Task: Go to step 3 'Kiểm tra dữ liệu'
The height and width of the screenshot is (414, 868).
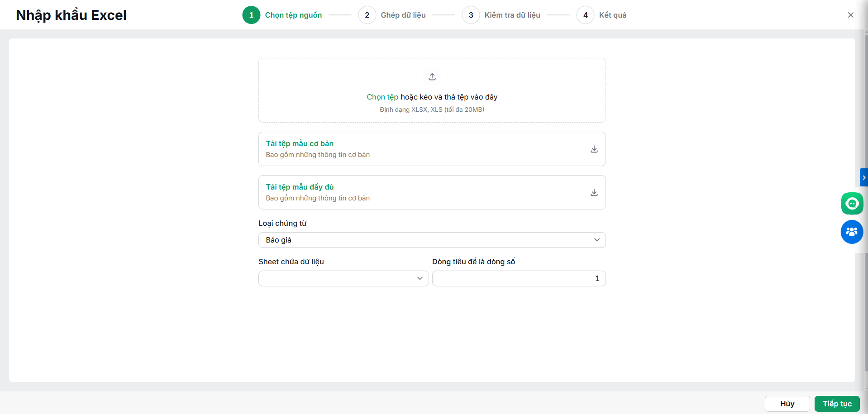Action: click(501, 15)
